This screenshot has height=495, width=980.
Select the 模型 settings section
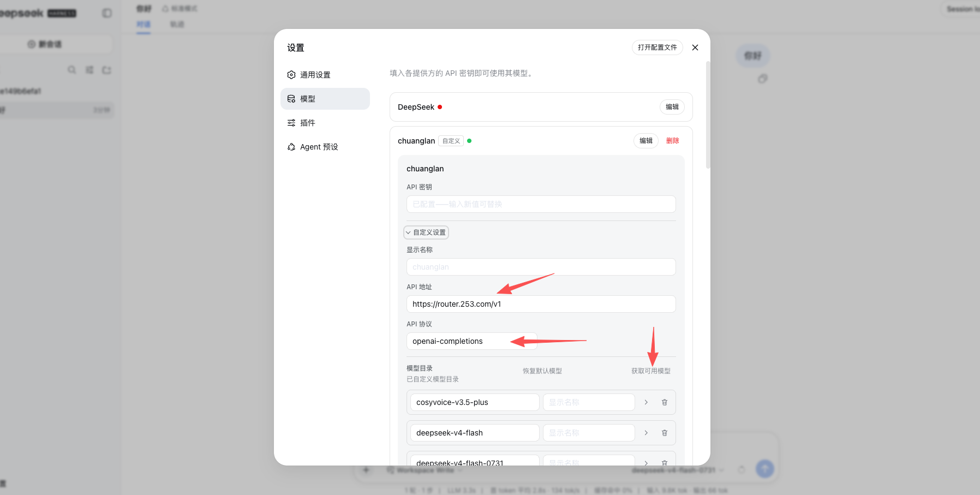point(325,99)
